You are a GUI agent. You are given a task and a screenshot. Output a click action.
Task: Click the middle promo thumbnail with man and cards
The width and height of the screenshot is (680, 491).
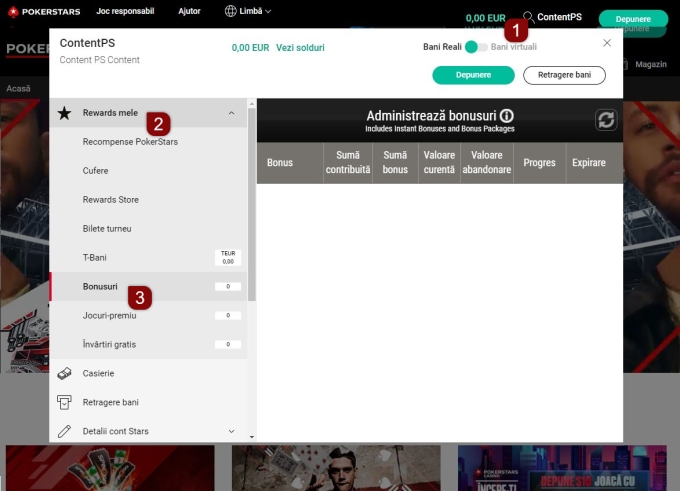[x=336, y=468]
